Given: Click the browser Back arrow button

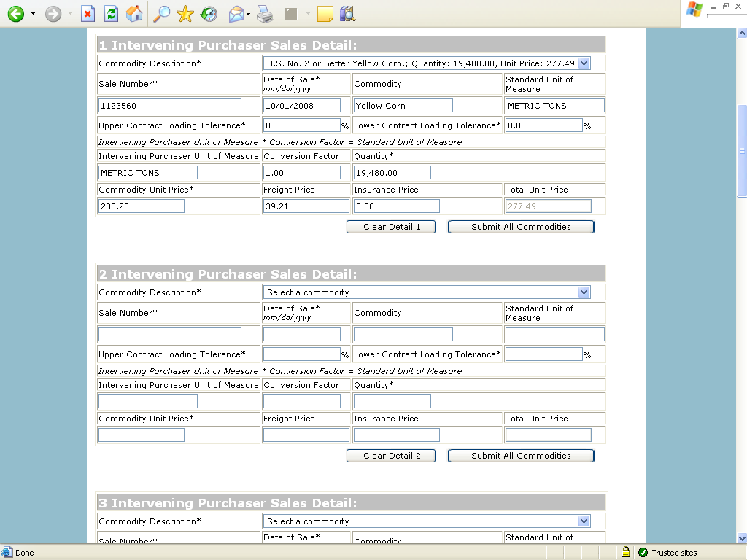Looking at the screenshot, I should click(x=16, y=14).
